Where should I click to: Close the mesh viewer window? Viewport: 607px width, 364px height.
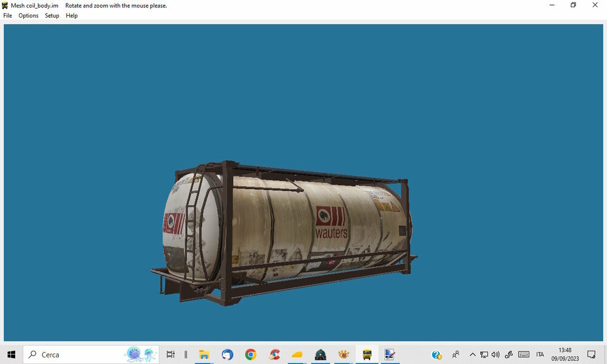pyautogui.click(x=595, y=5)
